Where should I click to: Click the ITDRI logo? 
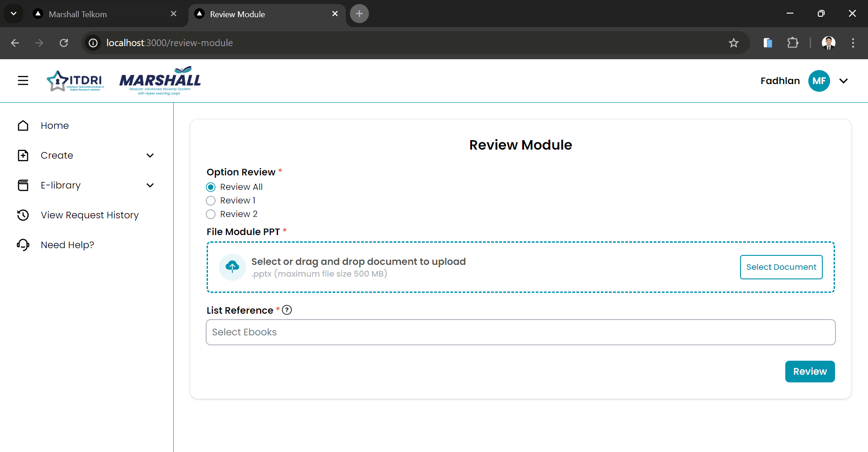pos(75,81)
